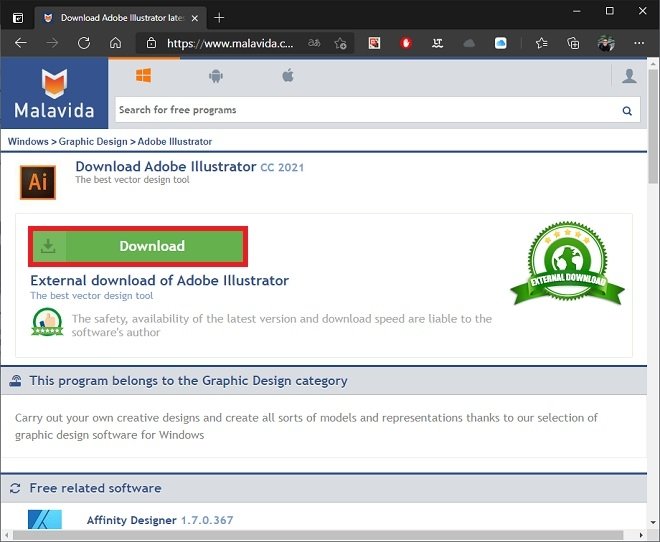Reload the Malavida page

pos(84,43)
